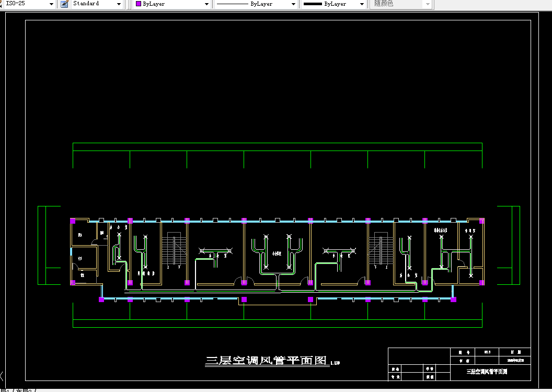Select the small 1:100 scale text beside the title

335,363
